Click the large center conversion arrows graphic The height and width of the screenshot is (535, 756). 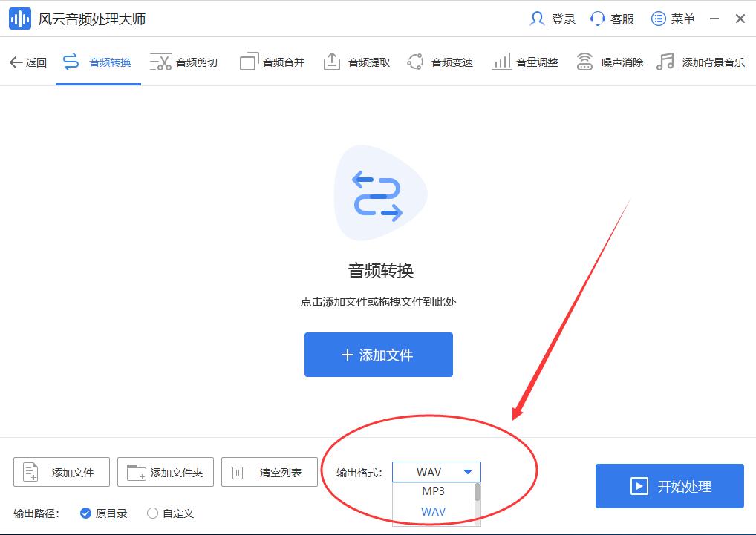[x=379, y=194]
